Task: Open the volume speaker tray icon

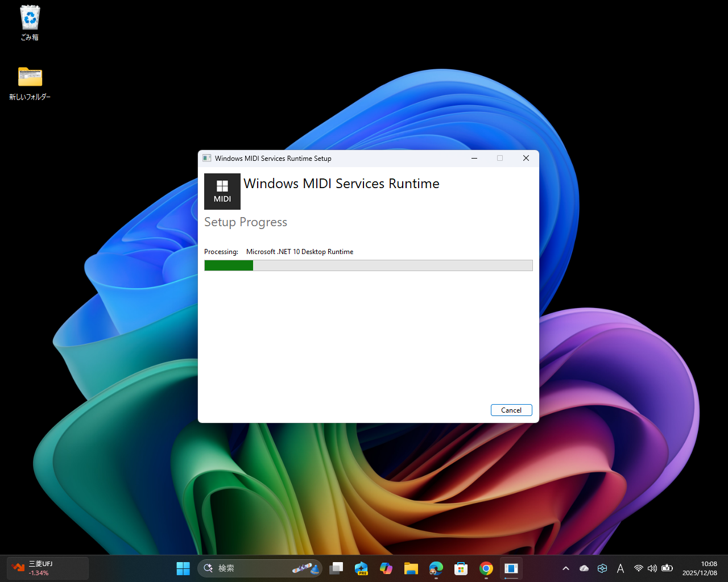Action: pos(652,568)
